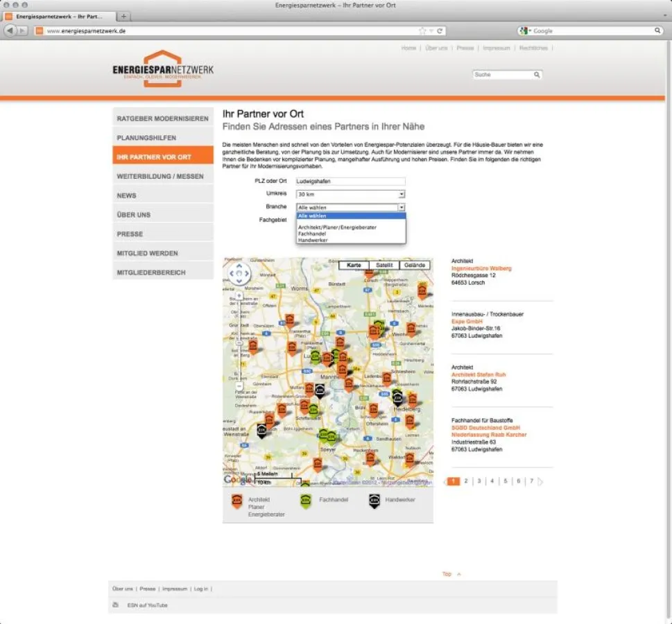Choose Architekt/Planer/Energieberater option in dropdown
This screenshot has height=624, width=672.
click(337, 227)
